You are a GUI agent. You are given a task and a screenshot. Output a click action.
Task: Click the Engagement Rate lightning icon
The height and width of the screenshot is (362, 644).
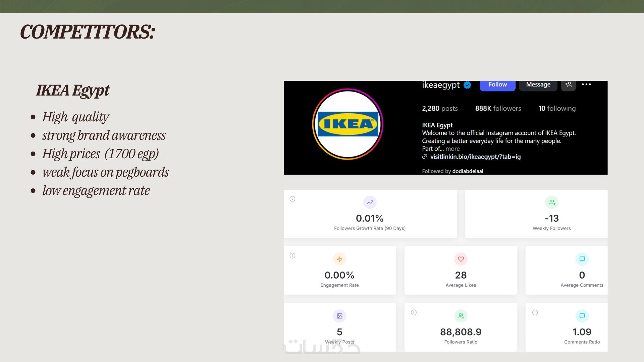[x=339, y=259]
